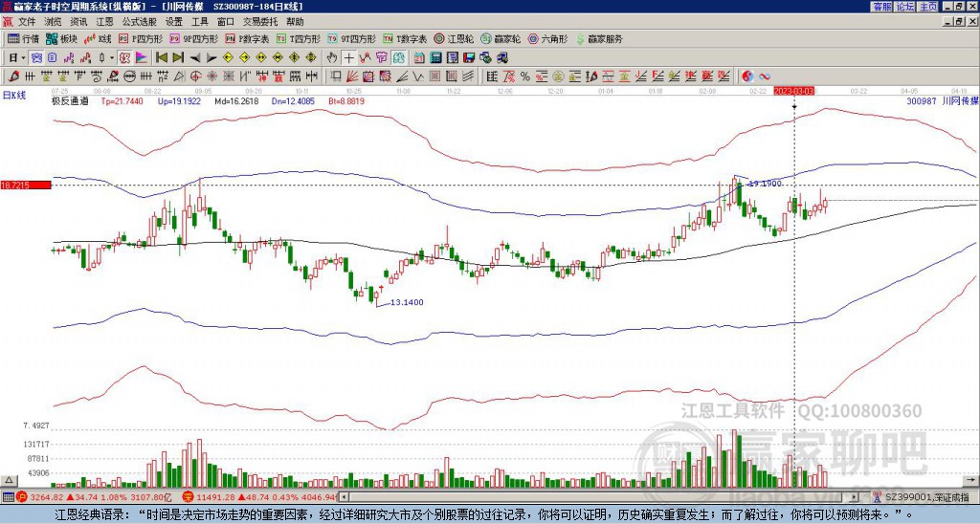
Task: Open the 行情 quotes view
Action: pyautogui.click(x=23, y=38)
